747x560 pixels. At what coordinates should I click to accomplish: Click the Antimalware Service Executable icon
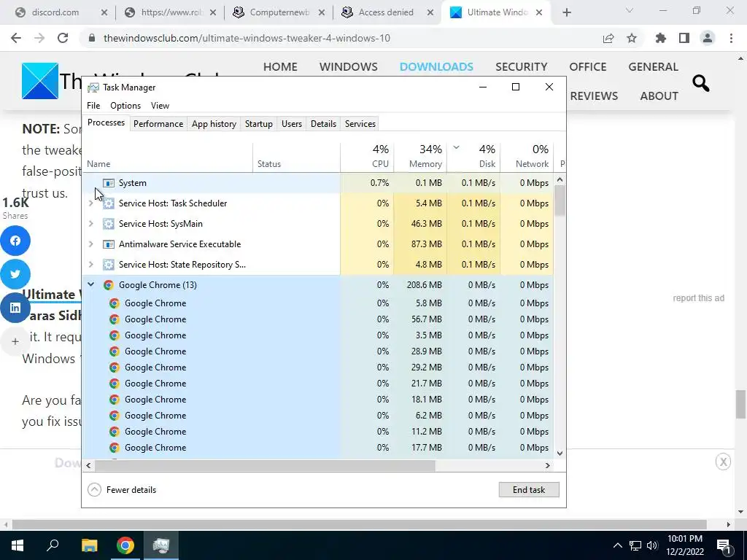[x=109, y=244]
